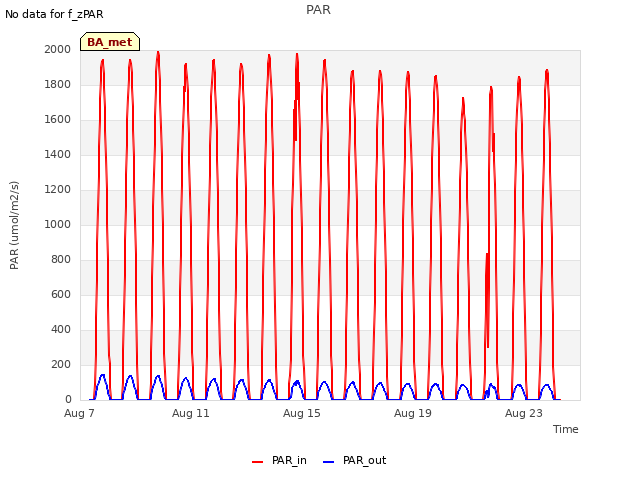Click the 1000 y-axis tick label
Viewport: 640px width, 480px height.
[58, 224]
